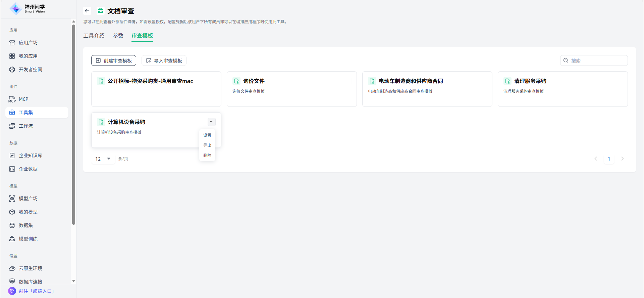Click the 导入审查模板 button
The height and width of the screenshot is (298, 644).
(164, 60)
